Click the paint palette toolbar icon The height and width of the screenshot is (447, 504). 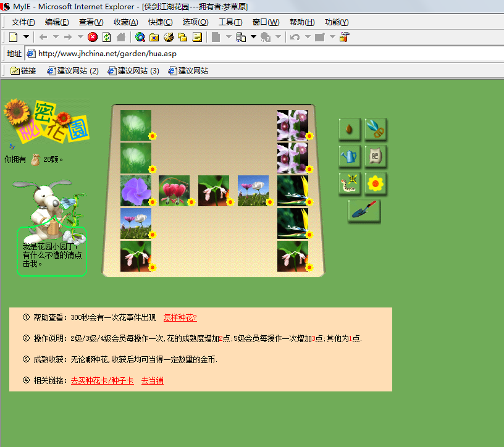(x=169, y=37)
